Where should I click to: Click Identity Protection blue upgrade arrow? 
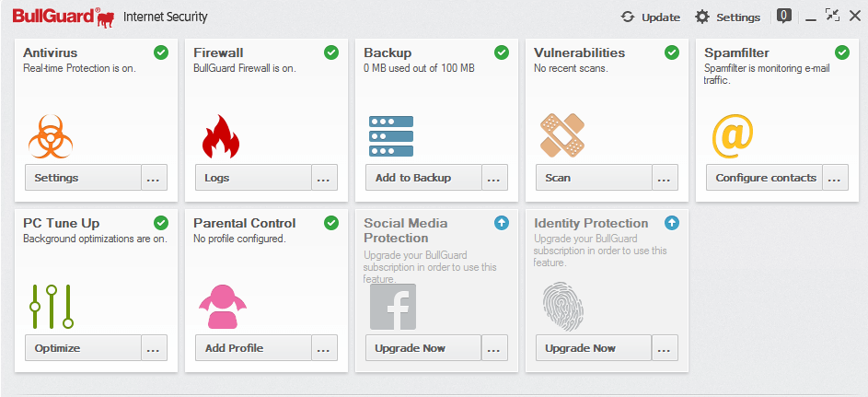[672, 223]
